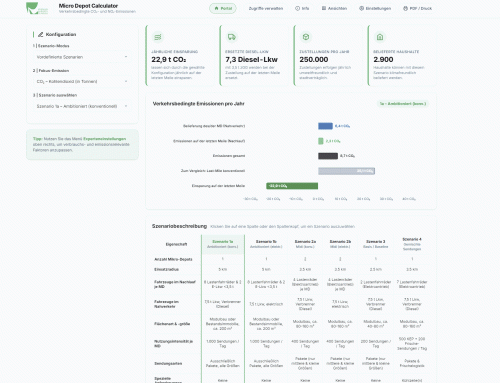Follow the Experteneinstellungen link in the tip box

pos(104,139)
